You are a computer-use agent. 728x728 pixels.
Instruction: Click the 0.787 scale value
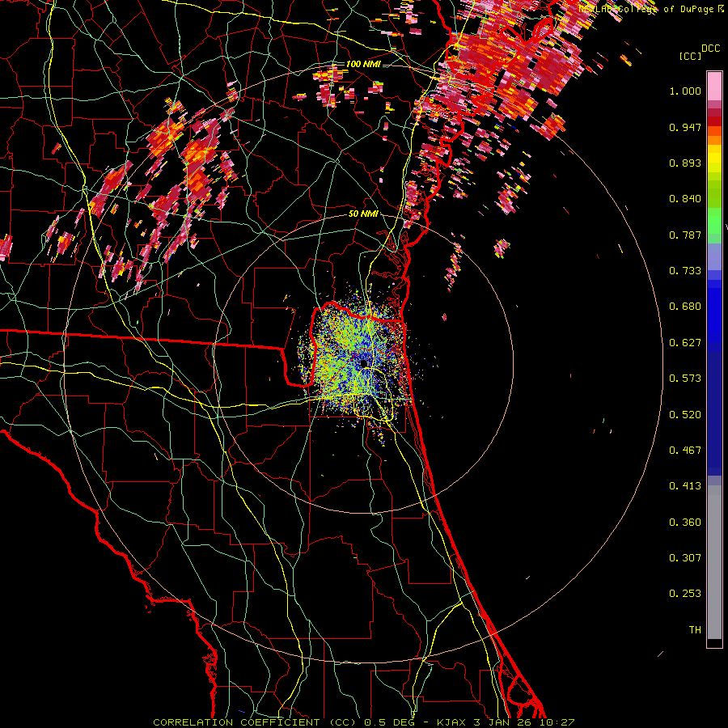click(685, 235)
